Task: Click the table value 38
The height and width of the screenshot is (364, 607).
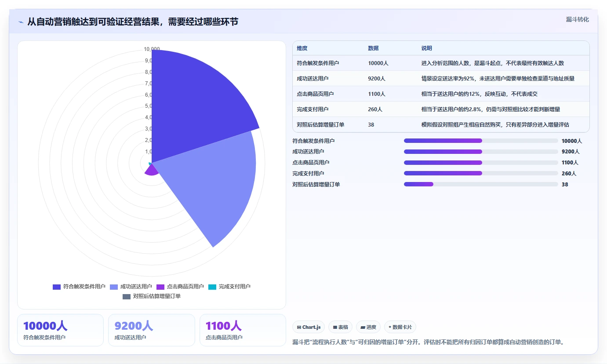Action: (x=371, y=125)
